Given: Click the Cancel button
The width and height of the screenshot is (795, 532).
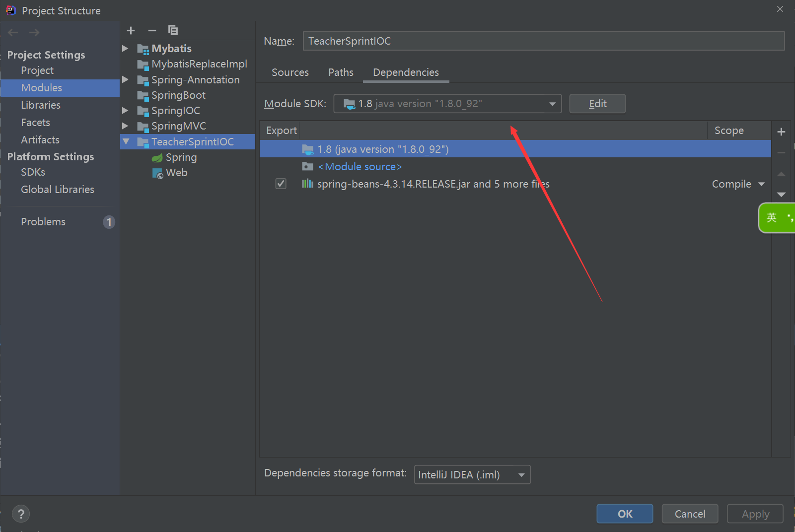Looking at the screenshot, I should click(x=690, y=514).
